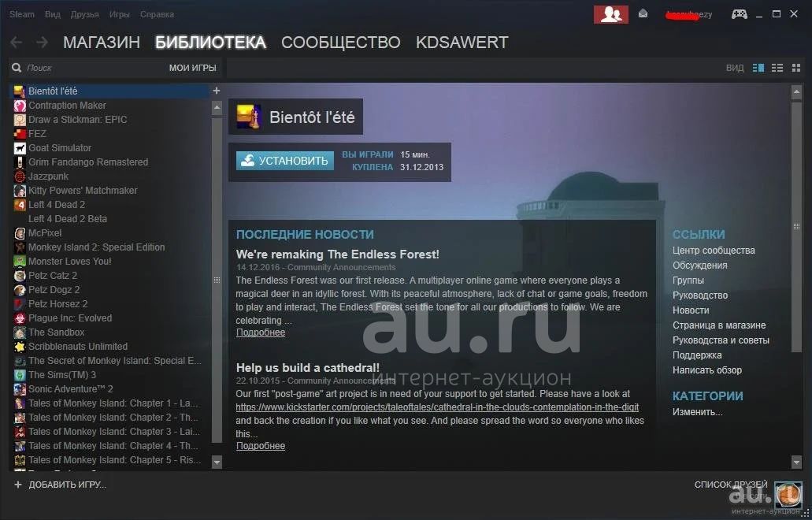The height and width of the screenshot is (520, 812).
Task: Open the inbox envelope notifications icon
Action: (643, 14)
